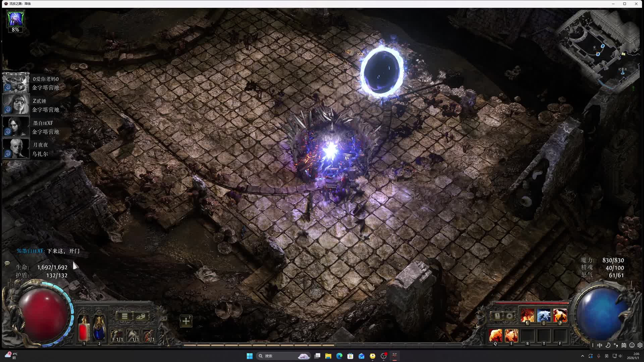Expand the chat bubble icon

point(7,263)
